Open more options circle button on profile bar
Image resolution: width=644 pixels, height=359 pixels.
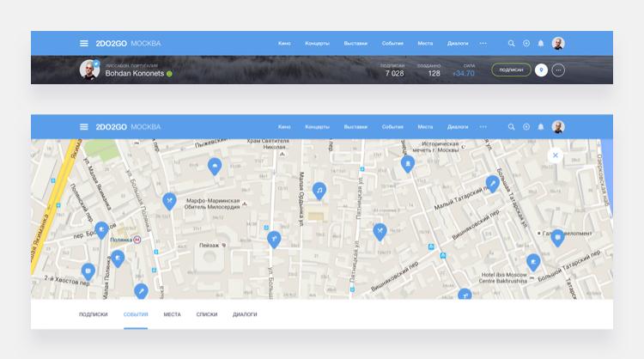coord(559,70)
